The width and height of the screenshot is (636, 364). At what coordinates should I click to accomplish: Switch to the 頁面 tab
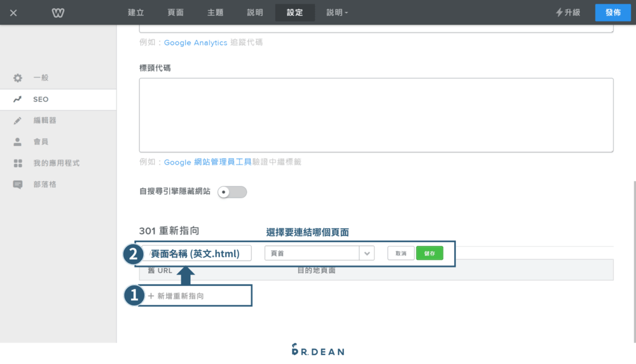point(176,13)
